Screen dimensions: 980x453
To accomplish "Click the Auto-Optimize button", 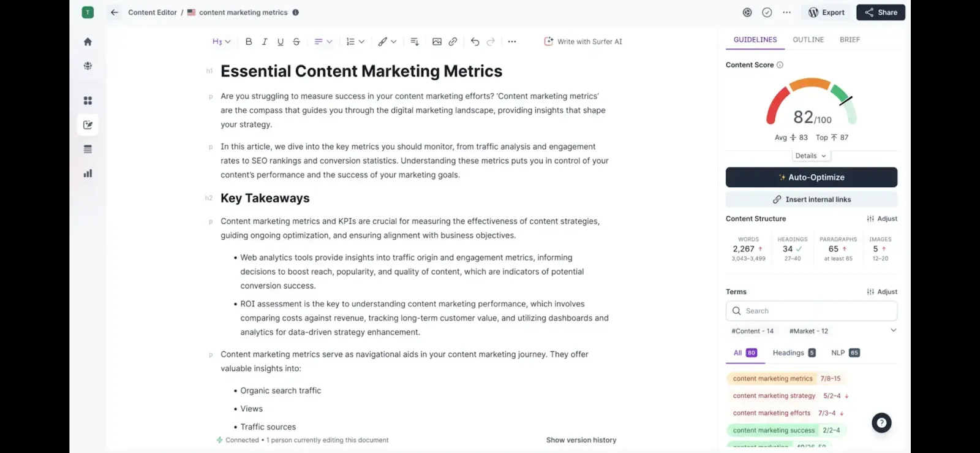I will coord(812,177).
